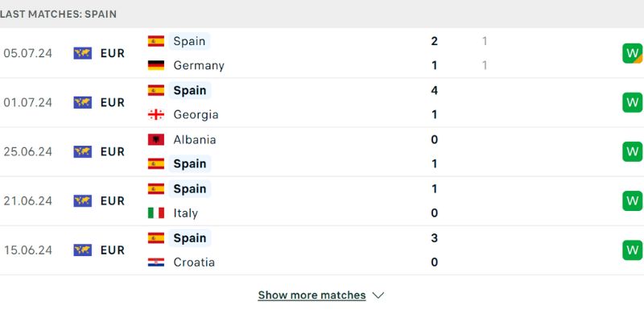Click the Spain score of 4 against Georgia
The width and height of the screenshot is (644, 322).
click(x=435, y=90)
